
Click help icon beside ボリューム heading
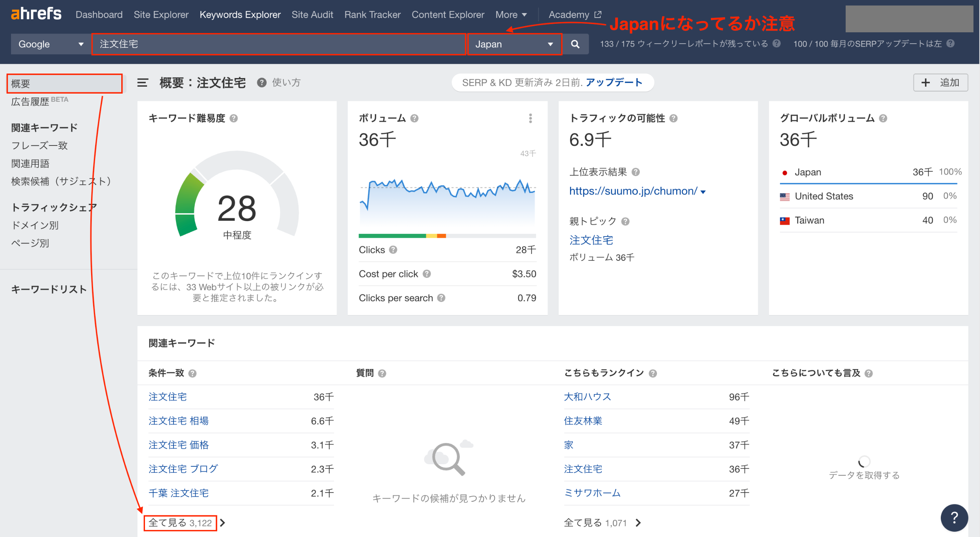pyautogui.click(x=414, y=119)
